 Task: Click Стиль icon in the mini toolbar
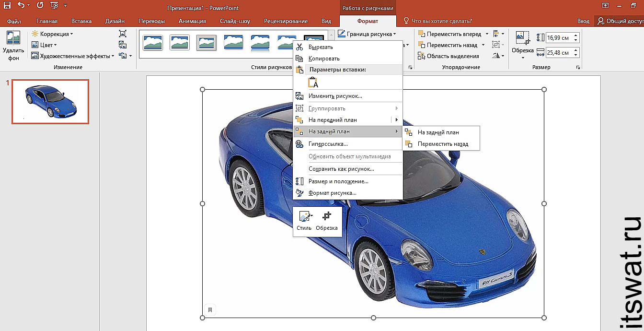pyautogui.click(x=304, y=221)
